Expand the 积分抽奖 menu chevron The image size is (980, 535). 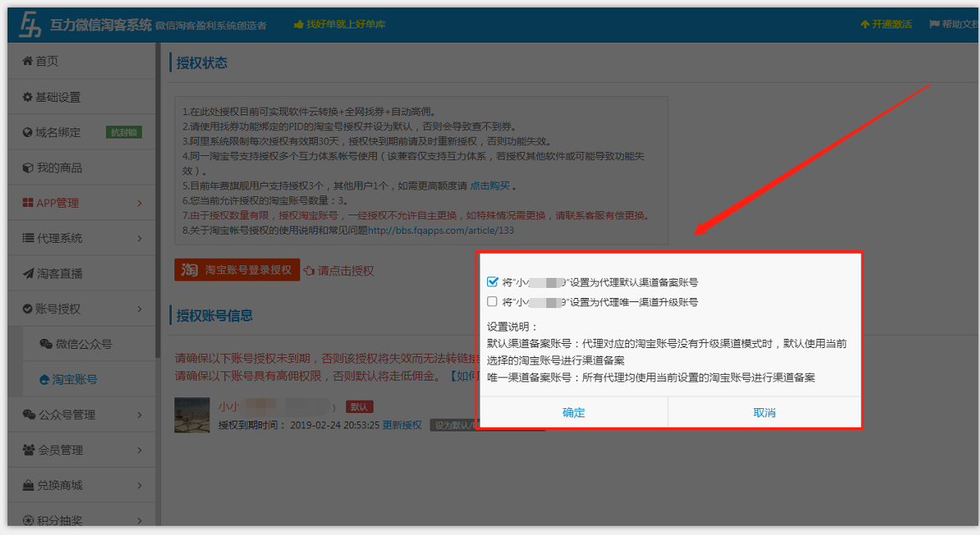[139, 520]
